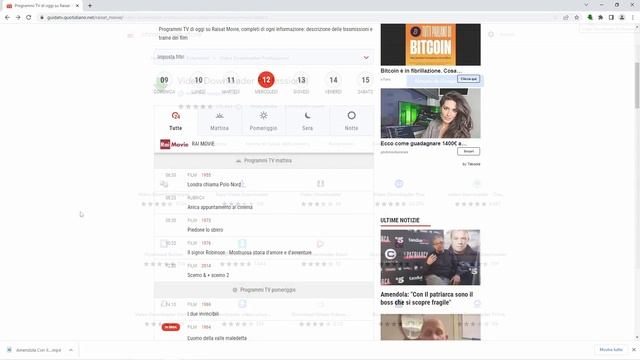Image resolution: width=640 pixels, height=360 pixels.
Task: Open the woman guadagnare ad thumbnail
Action: coord(431,113)
